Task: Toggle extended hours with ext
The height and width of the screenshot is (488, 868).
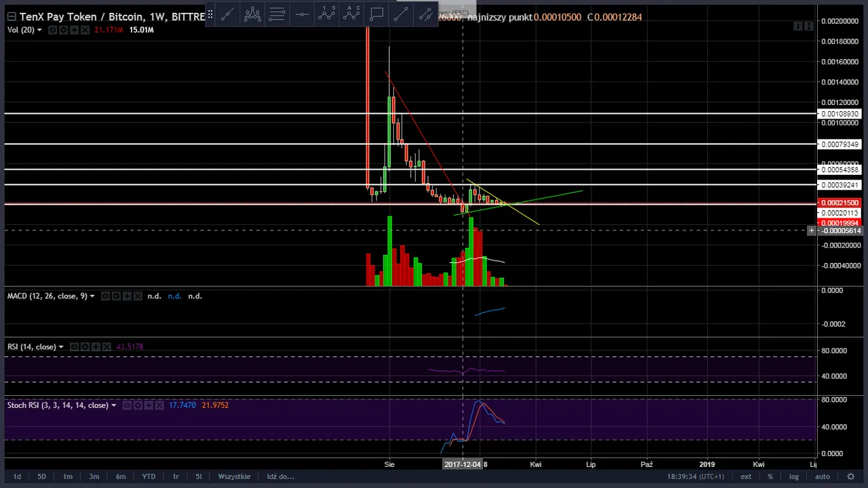Action: pos(746,476)
